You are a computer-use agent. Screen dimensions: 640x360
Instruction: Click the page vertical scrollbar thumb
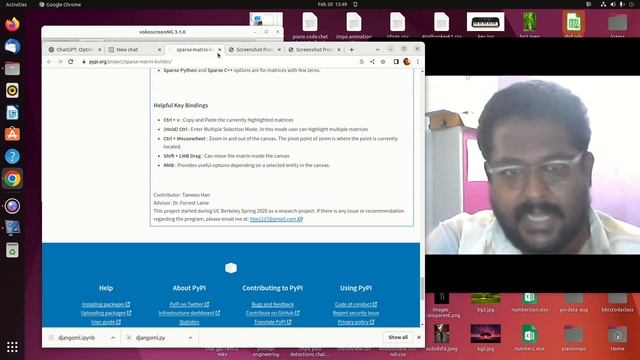[422, 288]
